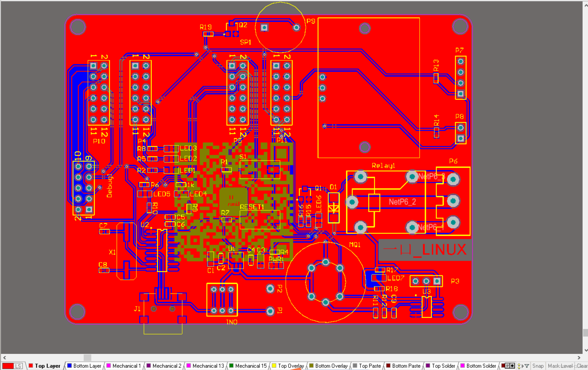Screen dimensions: 588x370
Task: Select the P8 connector label
Action: click(459, 116)
